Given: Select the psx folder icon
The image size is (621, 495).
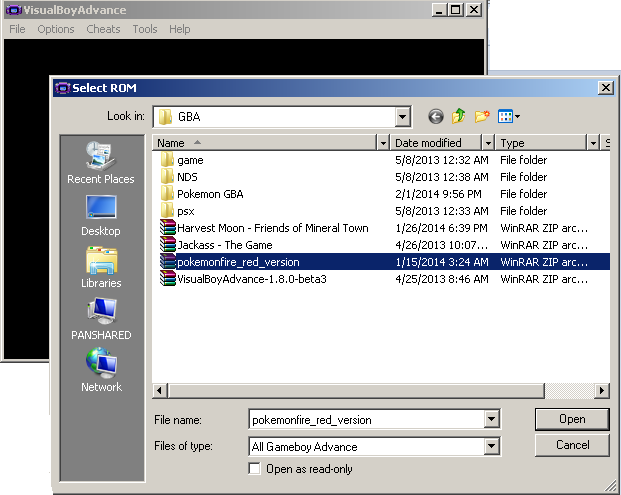Looking at the screenshot, I should pyautogui.click(x=167, y=211).
